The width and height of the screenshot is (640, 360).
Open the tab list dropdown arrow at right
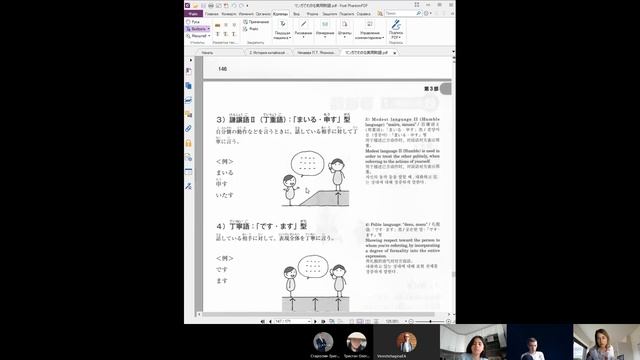(453, 52)
